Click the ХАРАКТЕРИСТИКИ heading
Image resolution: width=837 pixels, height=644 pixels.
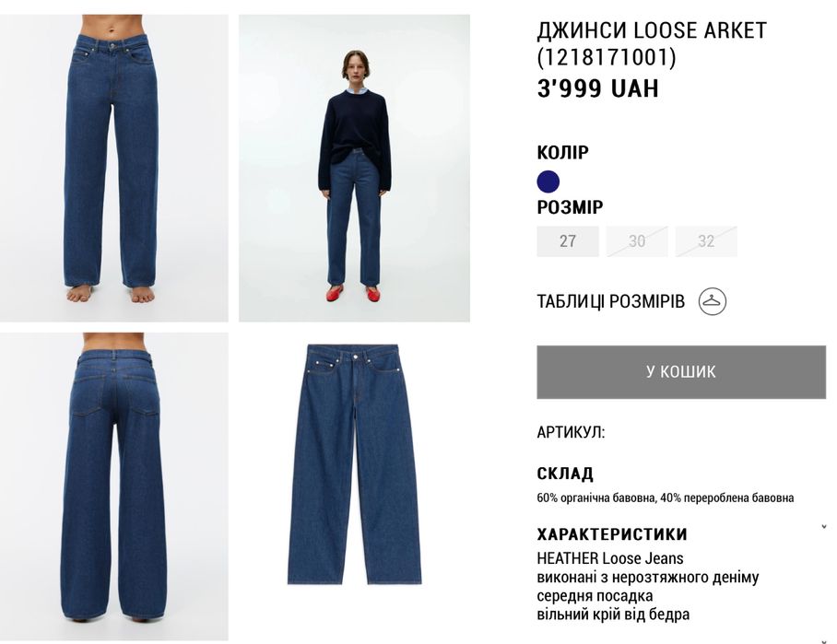click(x=612, y=534)
